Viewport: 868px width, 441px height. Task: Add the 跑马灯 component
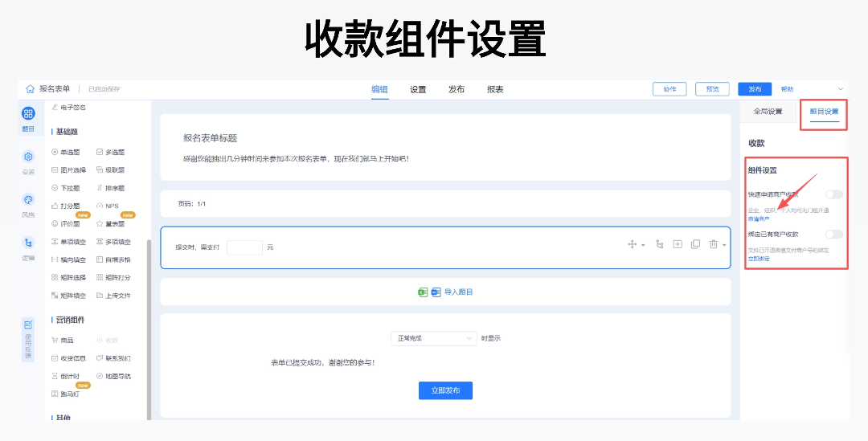click(65, 394)
